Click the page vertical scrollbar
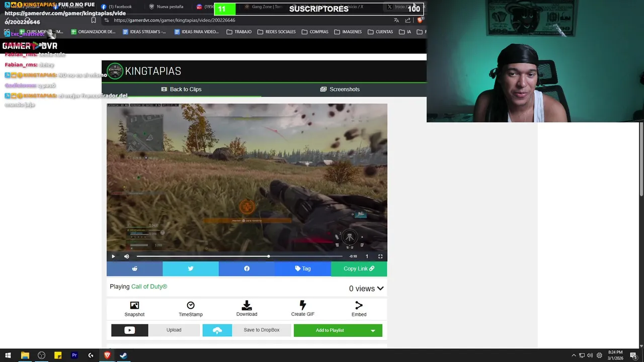Screen dimensions: 644x362 [641, 159]
